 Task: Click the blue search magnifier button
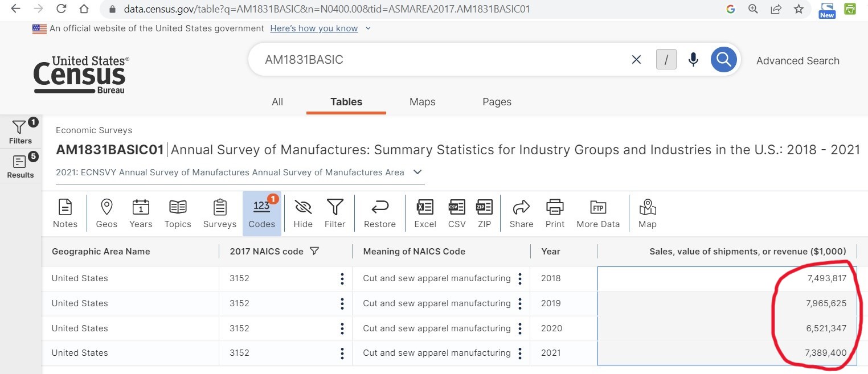(x=723, y=59)
